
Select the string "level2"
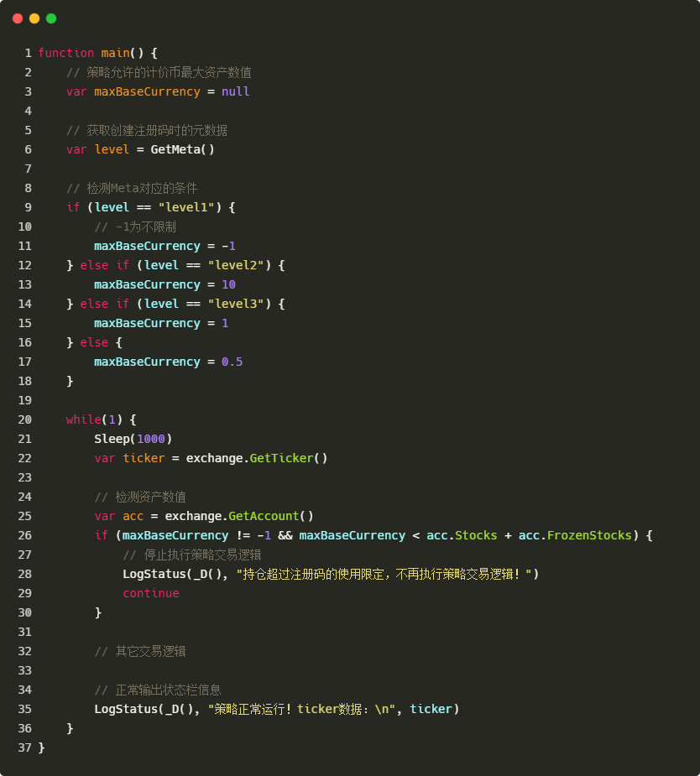[236, 265]
